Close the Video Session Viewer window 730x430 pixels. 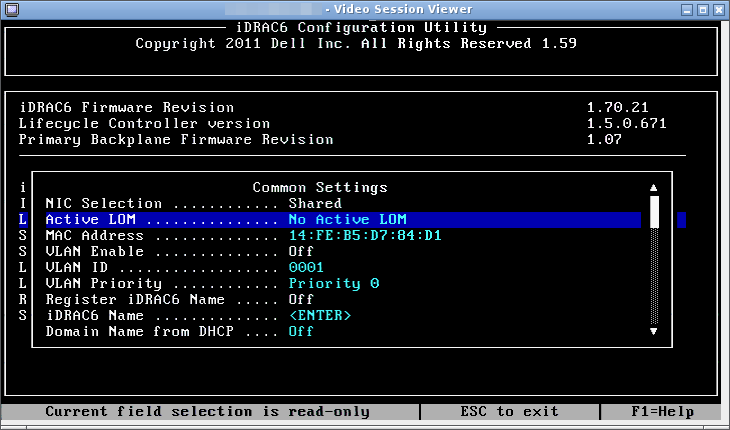pos(719,10)
